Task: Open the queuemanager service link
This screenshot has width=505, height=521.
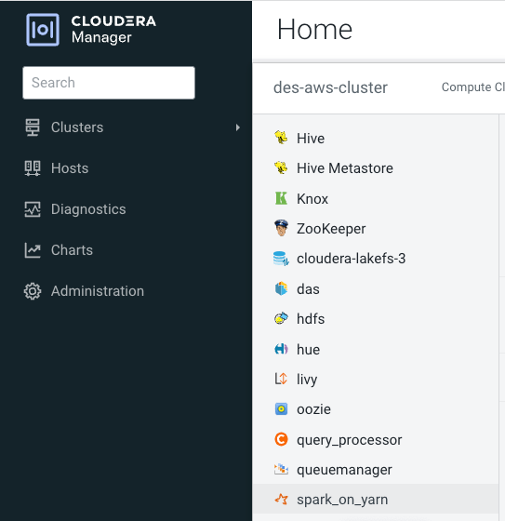Action: tap(344, 470)
